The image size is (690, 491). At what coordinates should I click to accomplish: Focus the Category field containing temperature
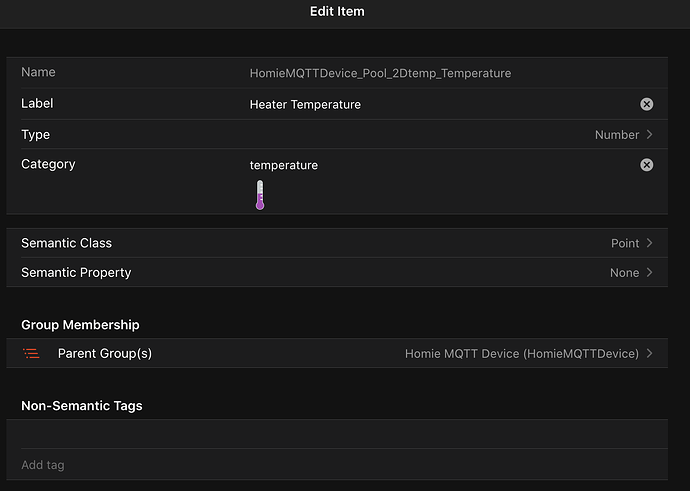442,165
